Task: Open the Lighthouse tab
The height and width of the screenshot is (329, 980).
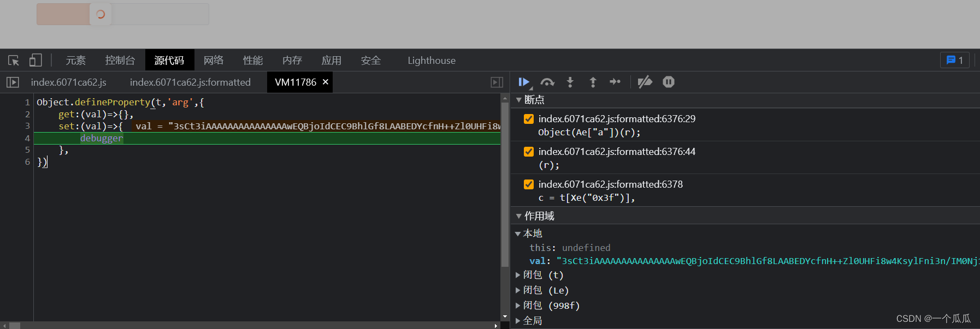Action: [x=432, y=60]
